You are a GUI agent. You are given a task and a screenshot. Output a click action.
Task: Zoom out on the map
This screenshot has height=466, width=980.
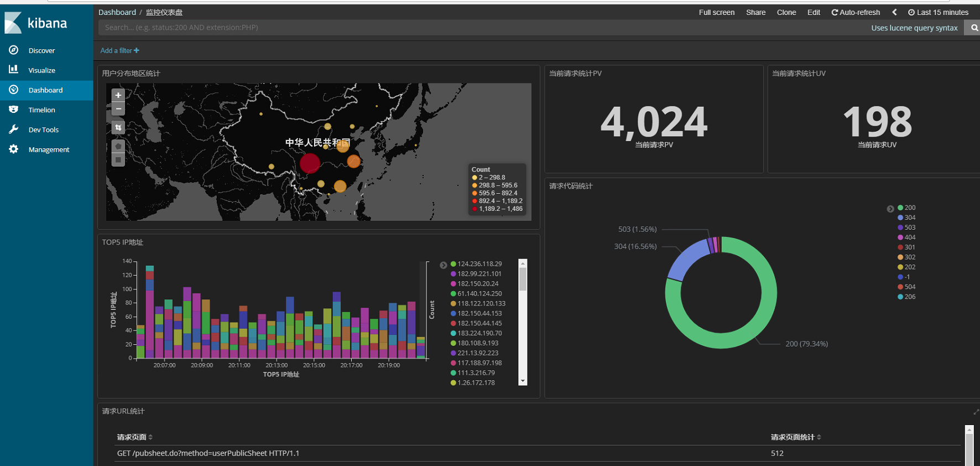(118, 109)
